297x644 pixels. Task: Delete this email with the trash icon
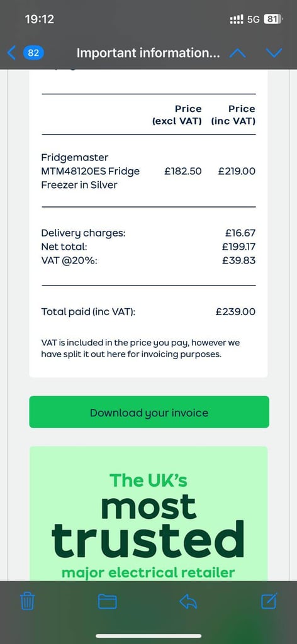pos(28,601)
